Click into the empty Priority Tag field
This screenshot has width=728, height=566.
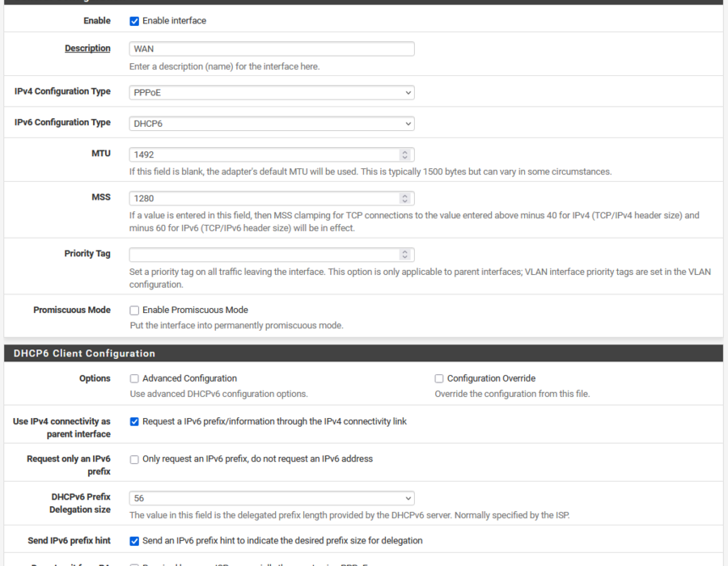coord(272,255)
